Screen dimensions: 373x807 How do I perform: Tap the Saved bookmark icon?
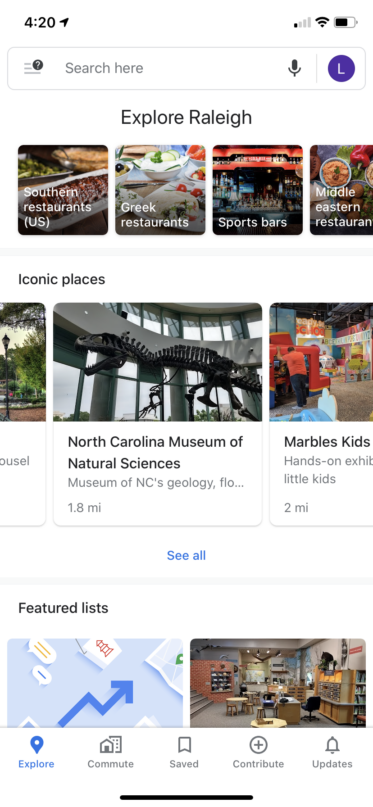[184, 745]
